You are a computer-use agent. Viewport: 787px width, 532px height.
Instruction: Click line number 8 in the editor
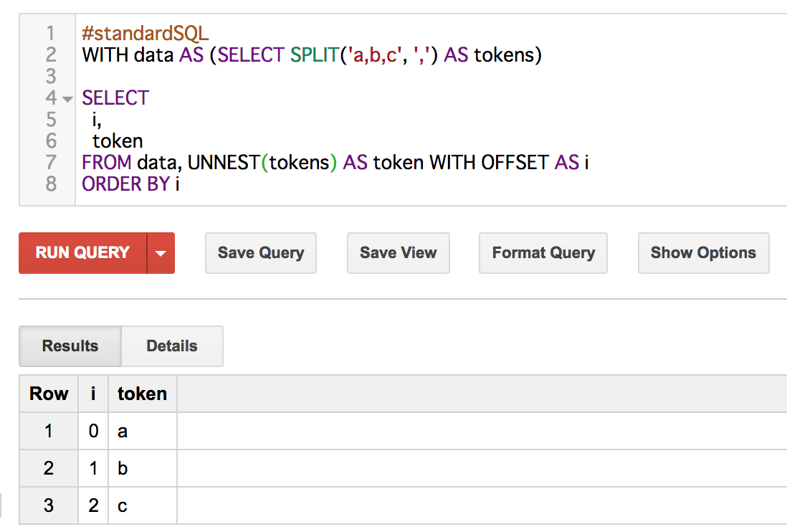[51, 184]
